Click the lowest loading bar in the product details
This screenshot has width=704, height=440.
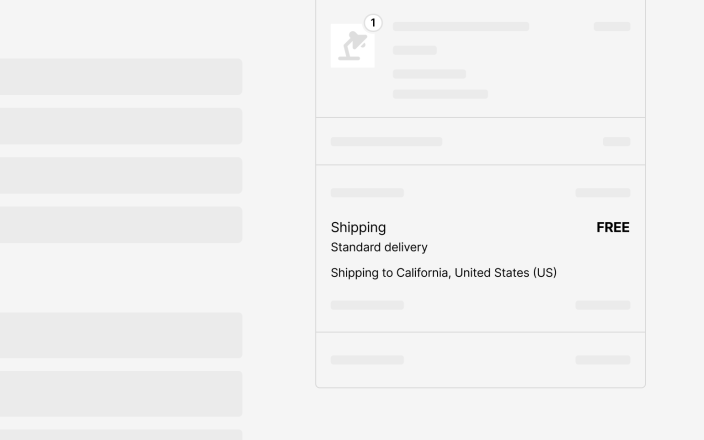pyautogui.click(x=440, y=94)
